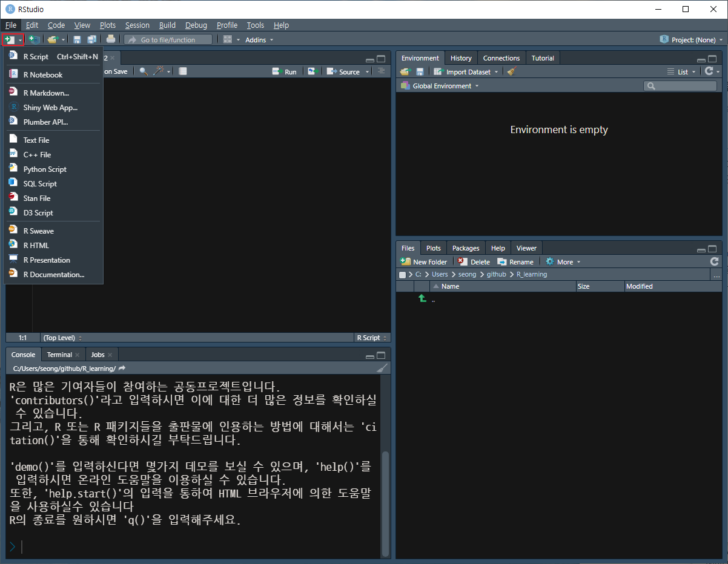Open the Session menu in the menu bar
Viewport: 728px width, 564px height.
click(137, 25)
